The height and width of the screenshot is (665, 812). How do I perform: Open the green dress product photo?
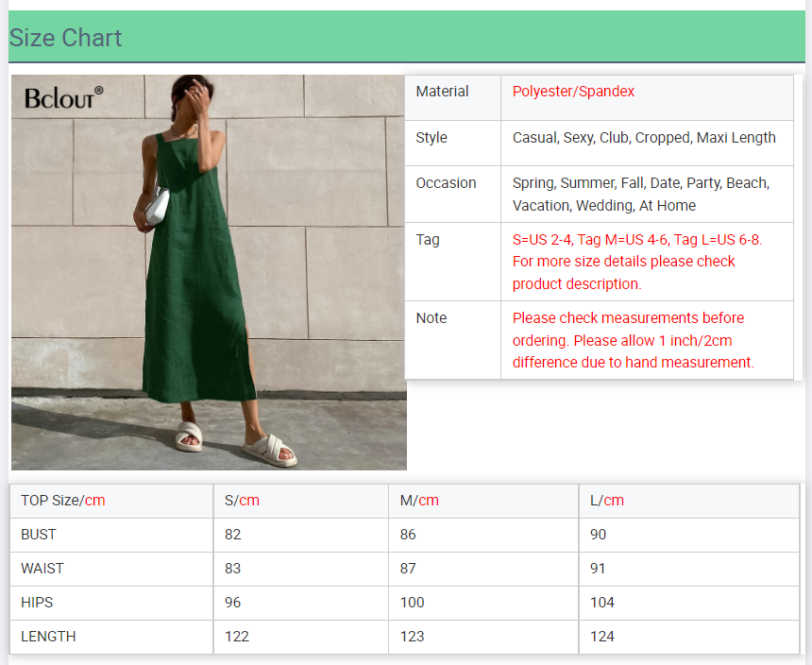click(208, 283)
